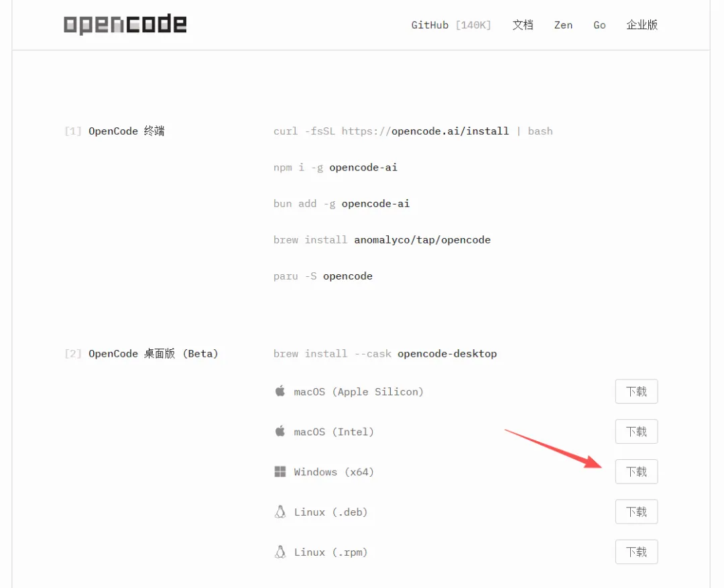Screen dimensions: 724x588
Task: Select the paru -S opencode command
Action: coord(322,276)
